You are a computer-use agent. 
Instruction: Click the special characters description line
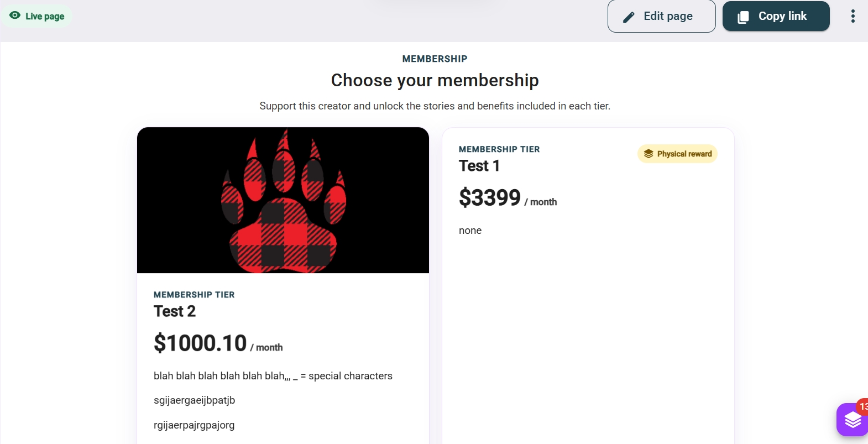(273, 376)
